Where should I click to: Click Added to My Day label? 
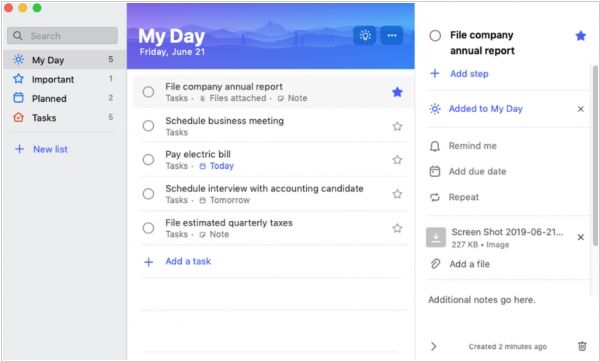486,109
